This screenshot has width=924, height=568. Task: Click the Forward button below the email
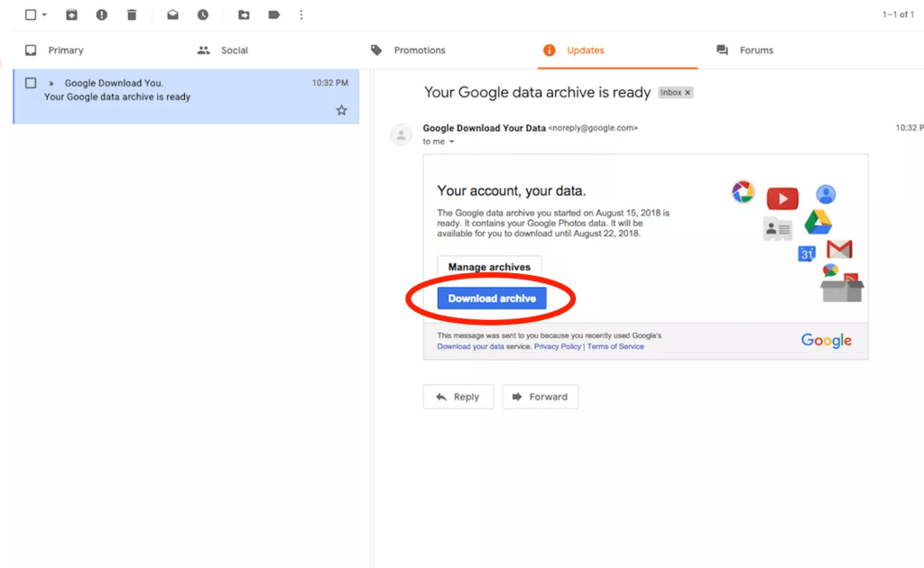coord(540,397)
